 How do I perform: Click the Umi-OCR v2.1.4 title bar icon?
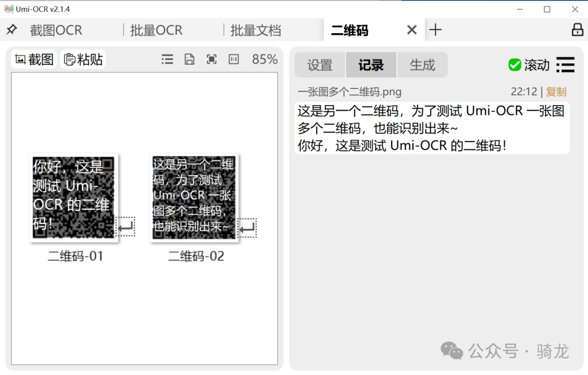click(9, 9)
